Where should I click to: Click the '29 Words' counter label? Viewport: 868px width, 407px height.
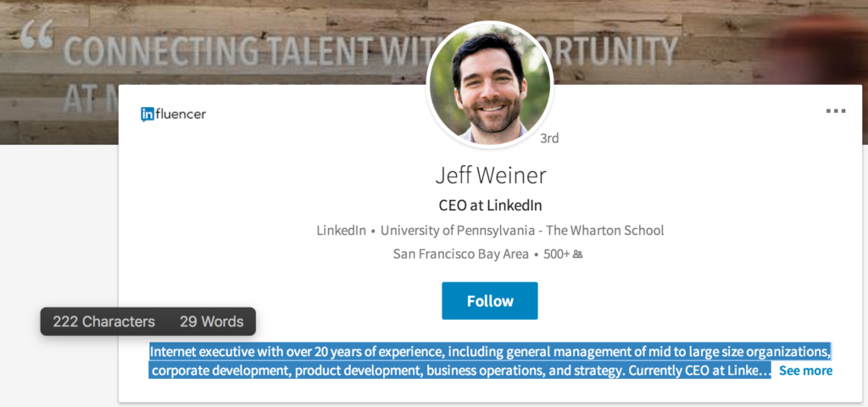point(211,321)
